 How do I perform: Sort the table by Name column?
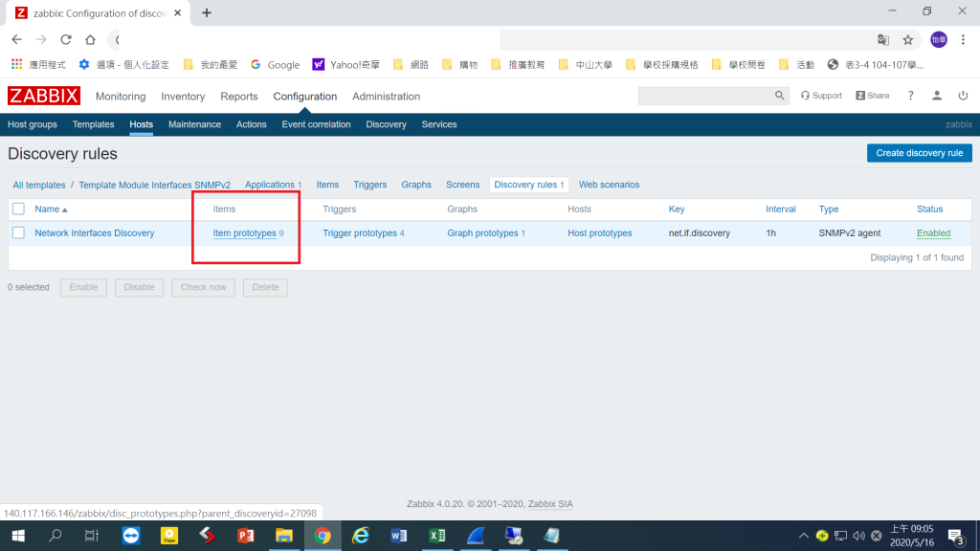[51, 209]
